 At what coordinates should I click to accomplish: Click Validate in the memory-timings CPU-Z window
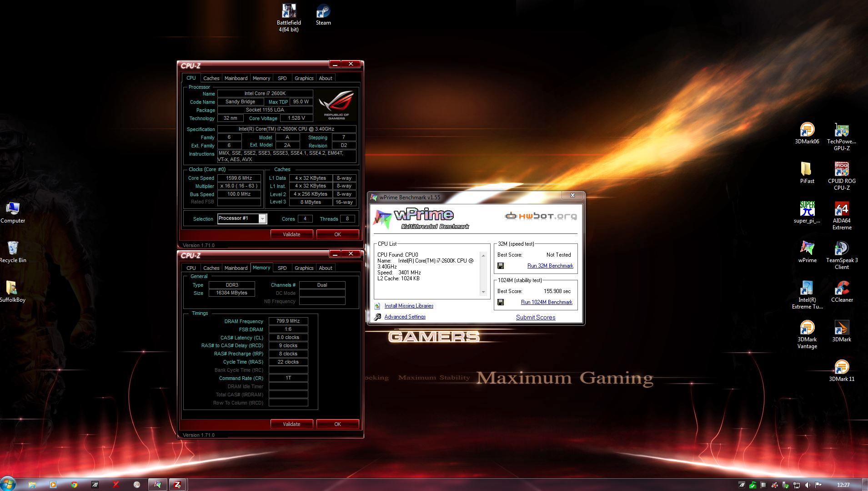(291, 424)
